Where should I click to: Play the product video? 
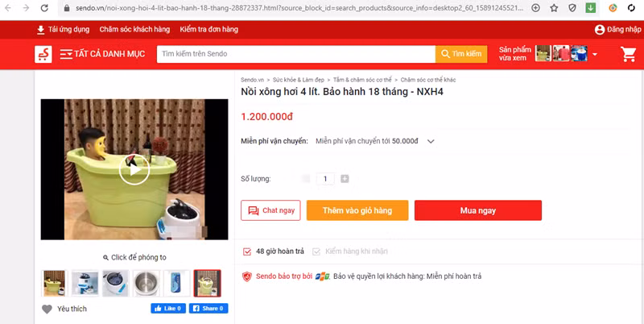click(134, 169)
